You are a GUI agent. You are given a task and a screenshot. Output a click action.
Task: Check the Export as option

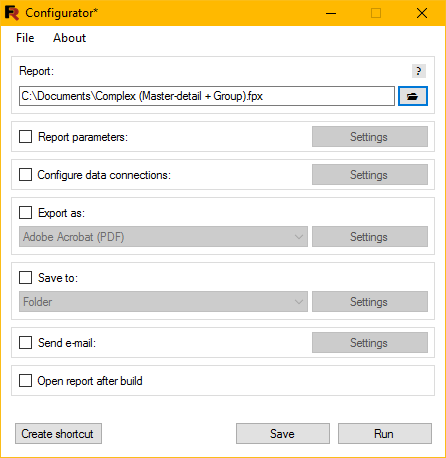tap(26, 213)
